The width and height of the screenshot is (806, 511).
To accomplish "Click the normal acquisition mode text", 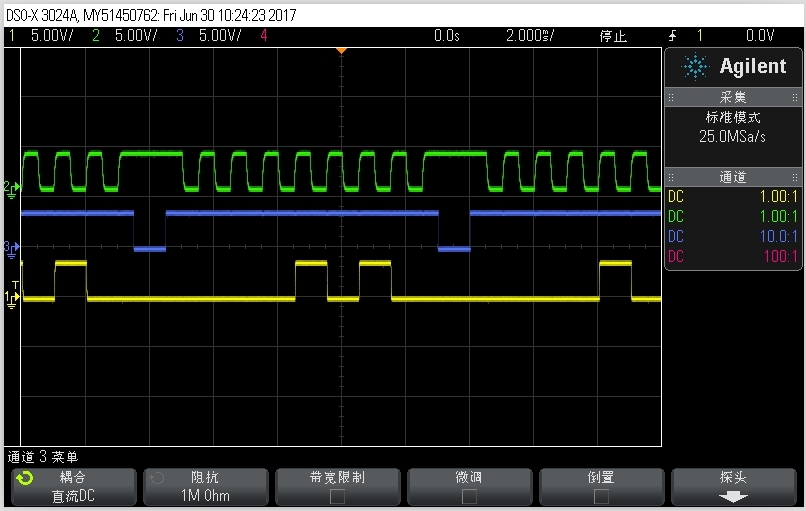I will point(733,118).
